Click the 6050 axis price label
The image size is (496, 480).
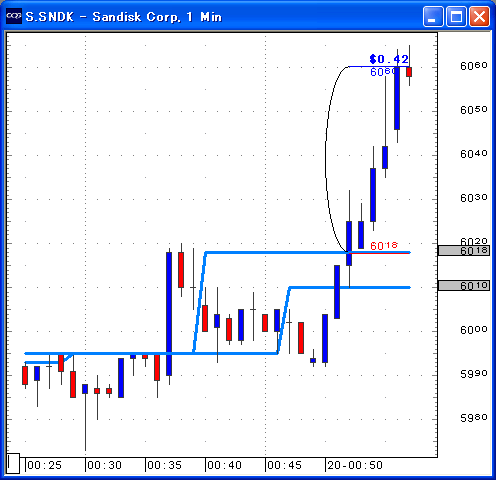(x=474, y=110)
